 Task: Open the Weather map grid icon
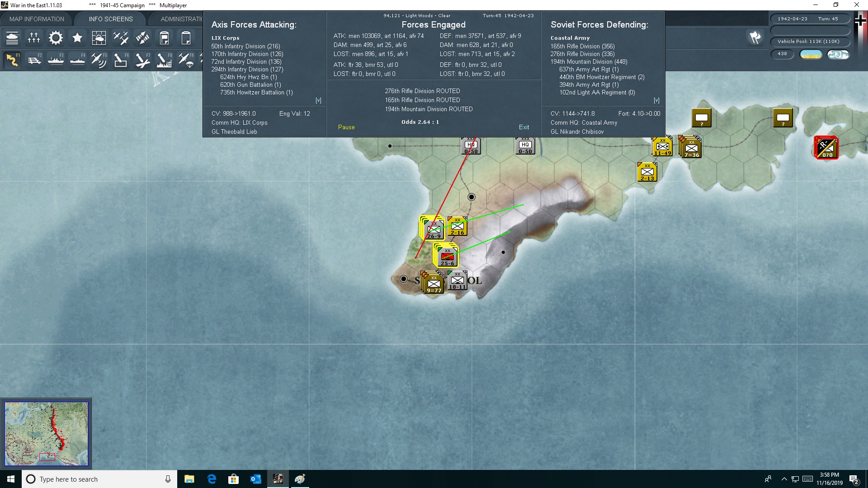(x=99, y=38)
